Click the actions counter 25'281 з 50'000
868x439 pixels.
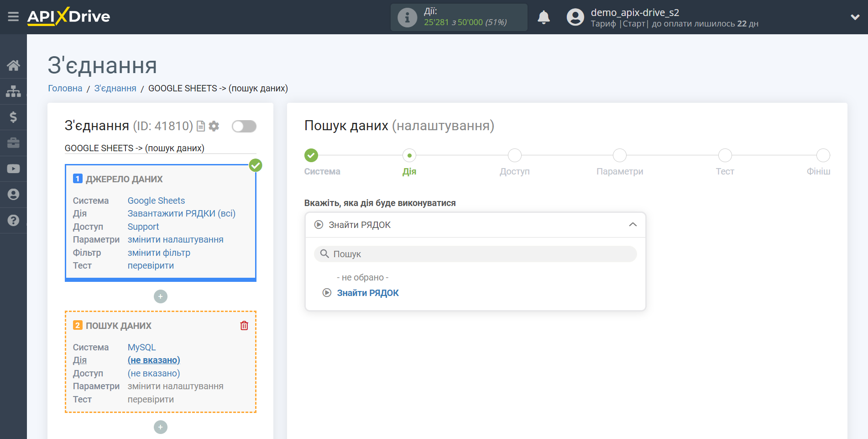pyautogui.click(x=465, y=22)
